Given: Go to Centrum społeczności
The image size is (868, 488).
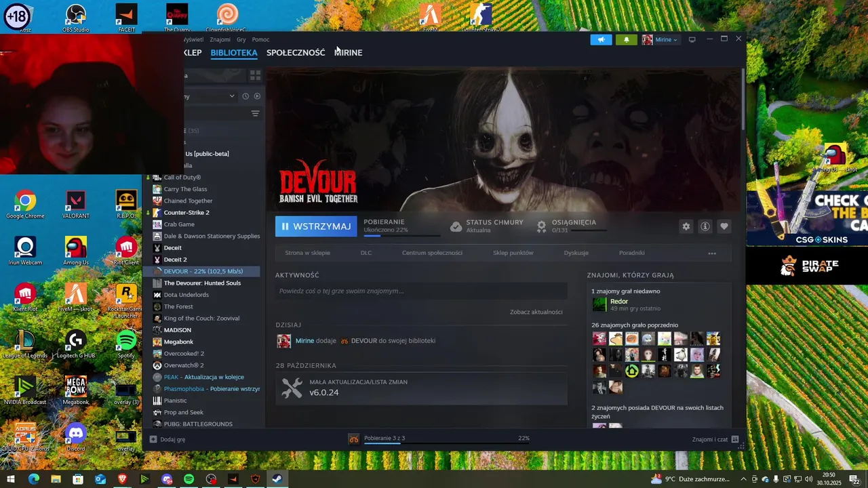Looking at the screenshot, I should coord(432,253).
